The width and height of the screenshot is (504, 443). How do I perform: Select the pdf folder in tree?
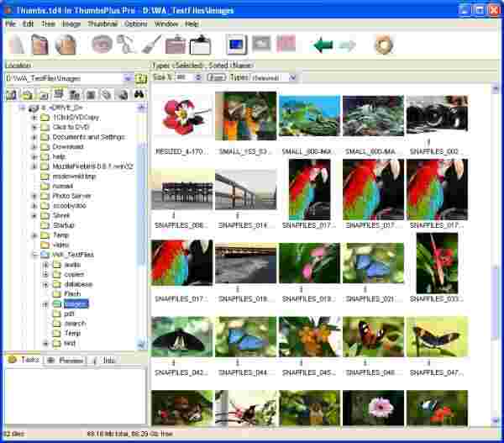coord(69,314)
